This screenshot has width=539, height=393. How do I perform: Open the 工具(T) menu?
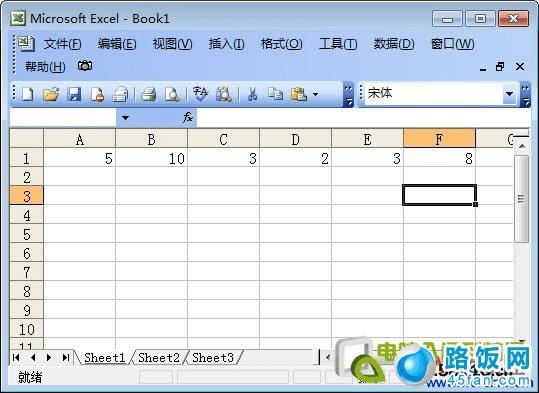click(338, 44)
